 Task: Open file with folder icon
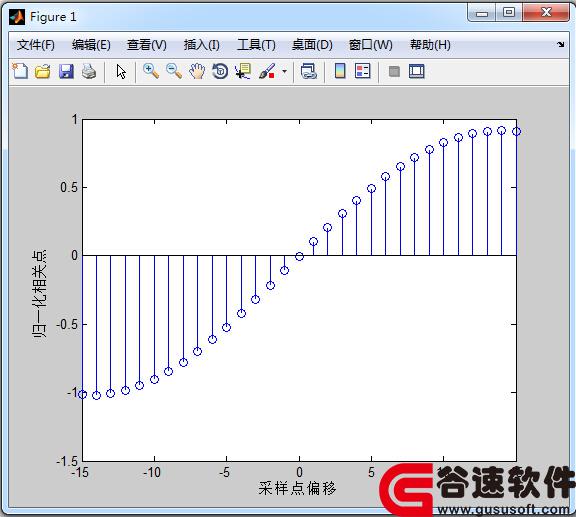[43, 71]
